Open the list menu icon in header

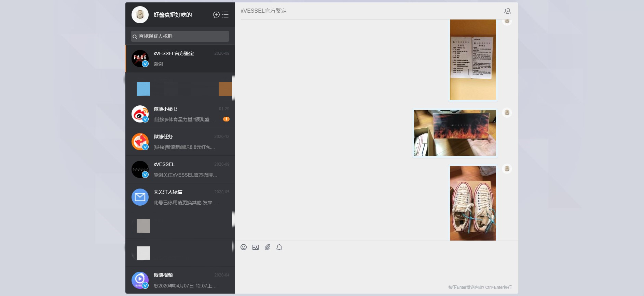[x=225, y=15]
